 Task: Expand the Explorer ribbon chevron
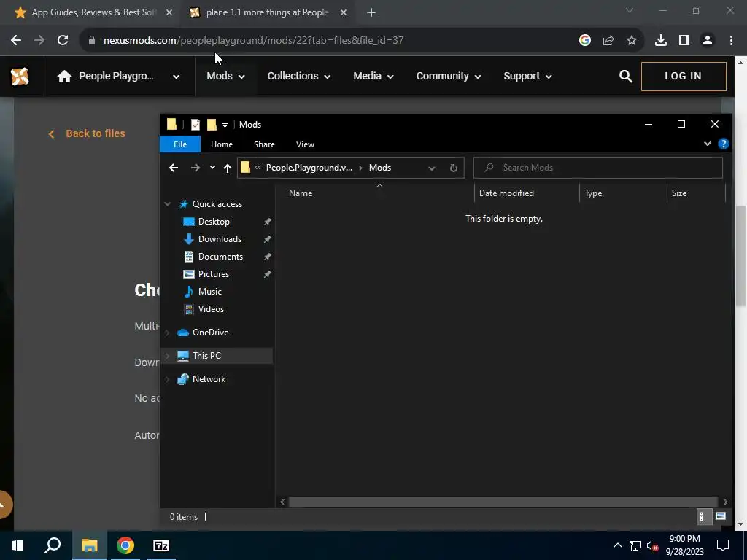[x=708, y=144]
